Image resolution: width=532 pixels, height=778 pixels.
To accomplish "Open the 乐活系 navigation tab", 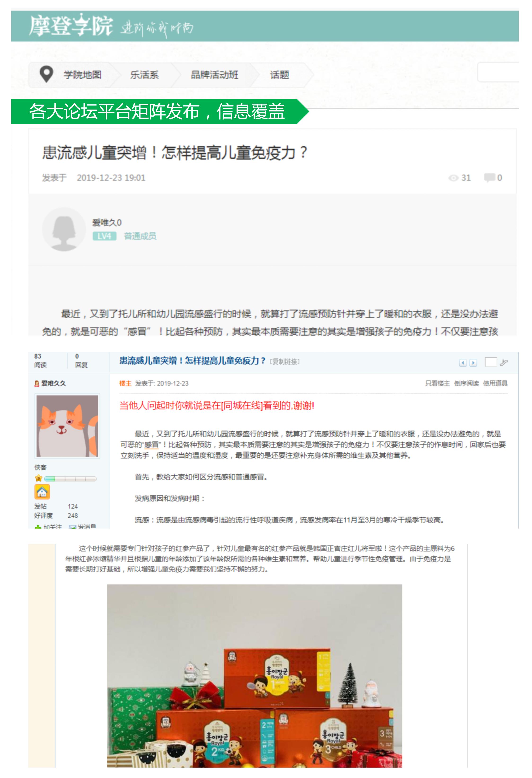I will point(144,75).
